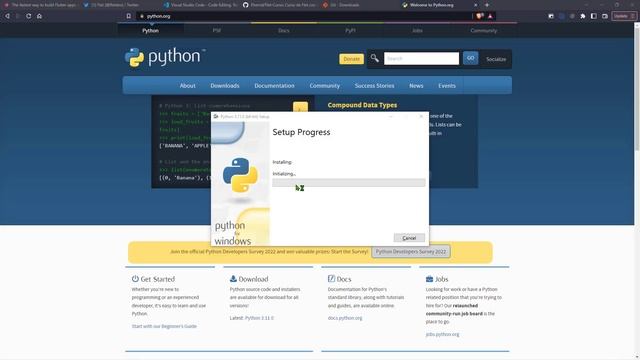Open the Brave wallet icon in toolbar
Image resolution: width=640 pixels, height=360 pixels.
(x=605, y=16)
